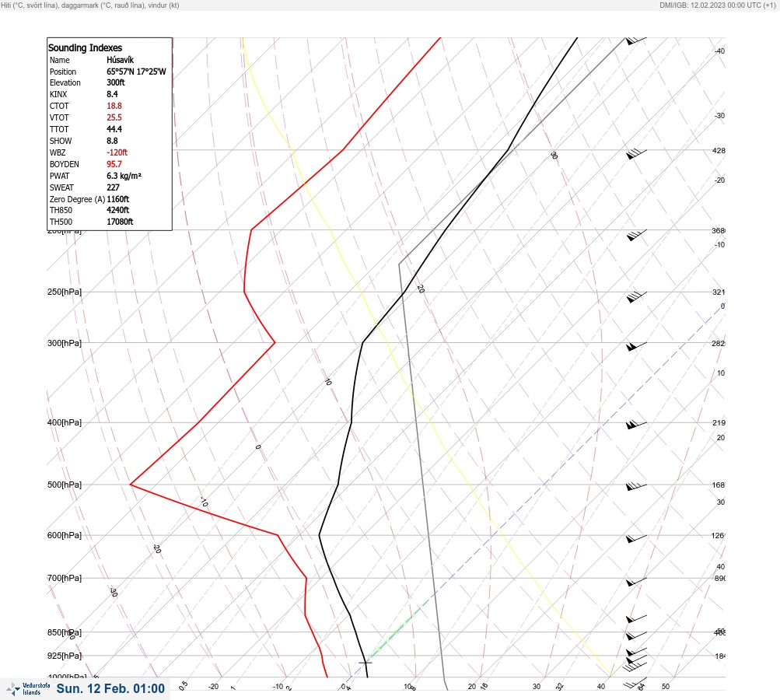Viewport: 780px width, 700px height.
Task: Click the DMI/IGB model run time header
Action: pos(717,5)
